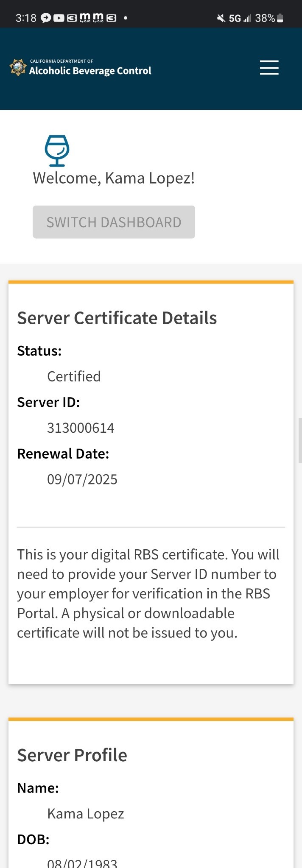
Task: Tap the notification overflow dot
Action: pos(126,18)
